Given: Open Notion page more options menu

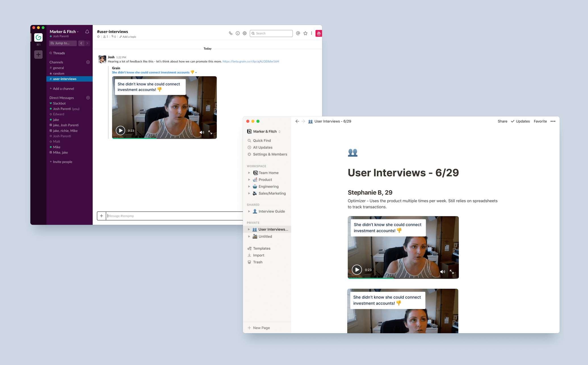Looking at the screenshot, I should (553, 121).
